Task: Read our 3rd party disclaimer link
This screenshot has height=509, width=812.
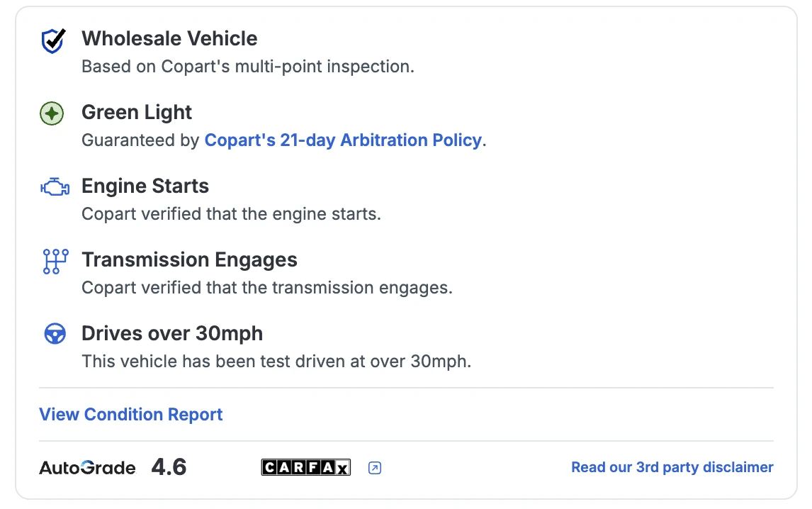Action: pyautogui.click(x=672, y=467)
